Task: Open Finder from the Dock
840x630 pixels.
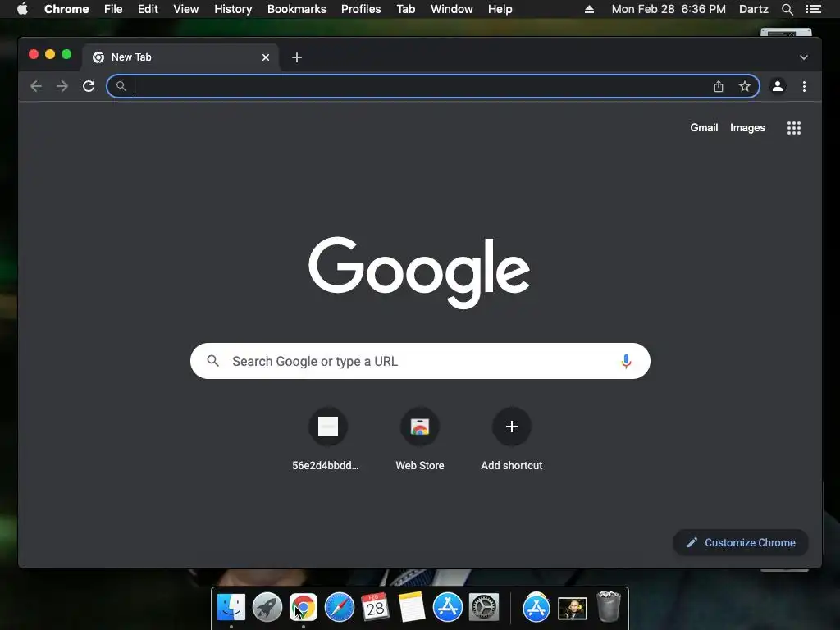Action: point(231,608)
